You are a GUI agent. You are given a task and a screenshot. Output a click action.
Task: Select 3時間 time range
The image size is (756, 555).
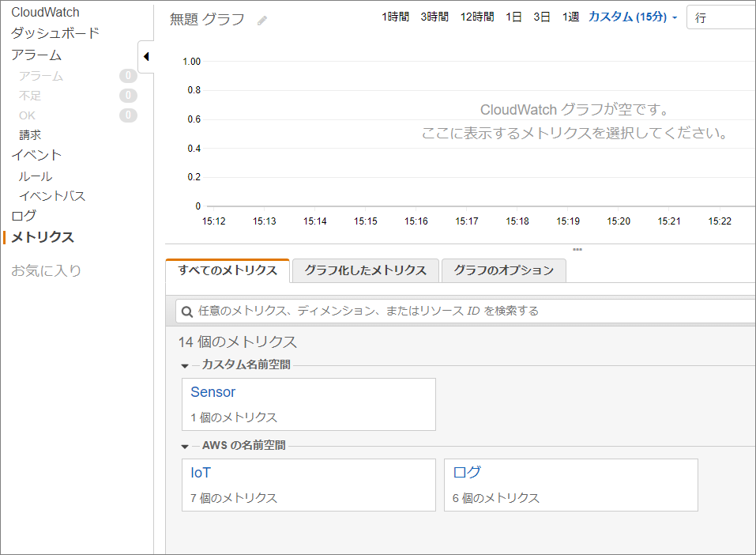[x=434, y=17]
